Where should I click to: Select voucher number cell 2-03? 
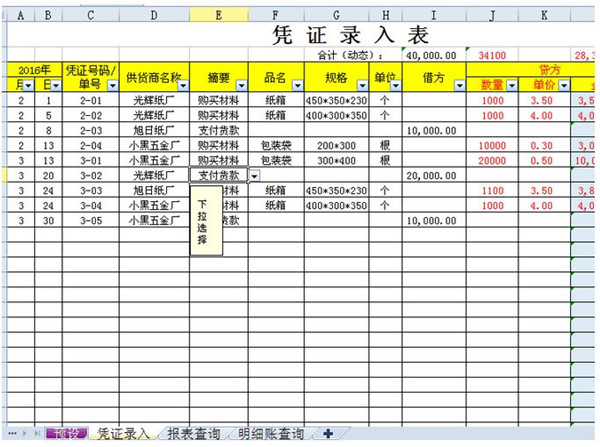tap(91, 131)
